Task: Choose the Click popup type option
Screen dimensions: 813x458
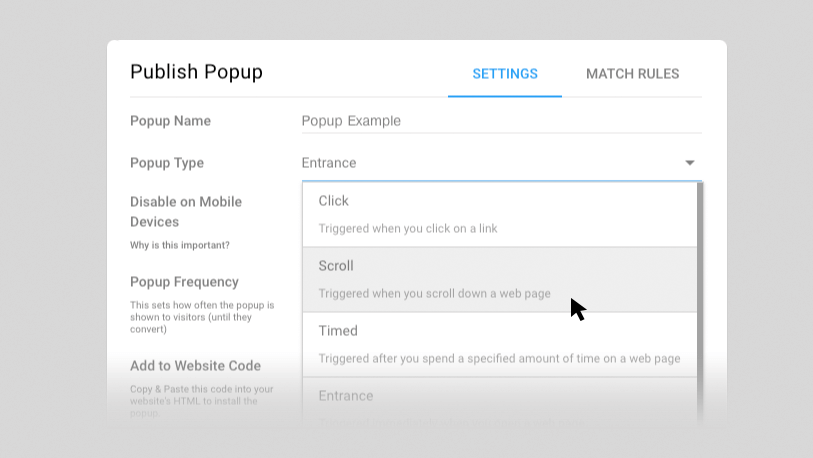Action: (500, 214)
